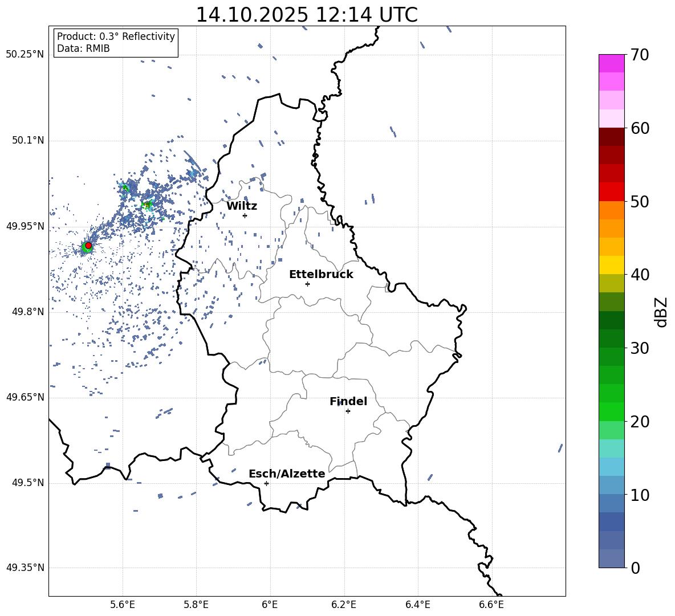
Task: Click the green echo cluster northeast of radar
Action: click(148, 205)
